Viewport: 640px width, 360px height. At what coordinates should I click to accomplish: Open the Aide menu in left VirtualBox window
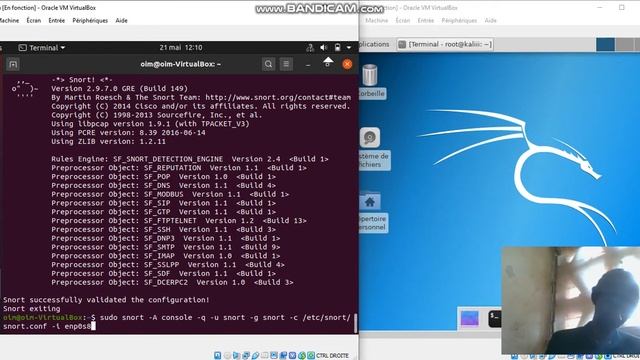(x=121, y=20)
